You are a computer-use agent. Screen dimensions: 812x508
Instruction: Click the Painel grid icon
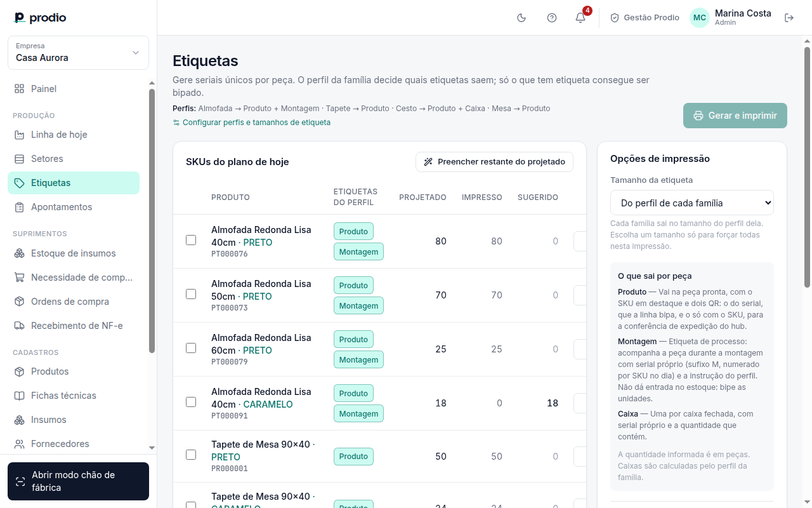20,89
